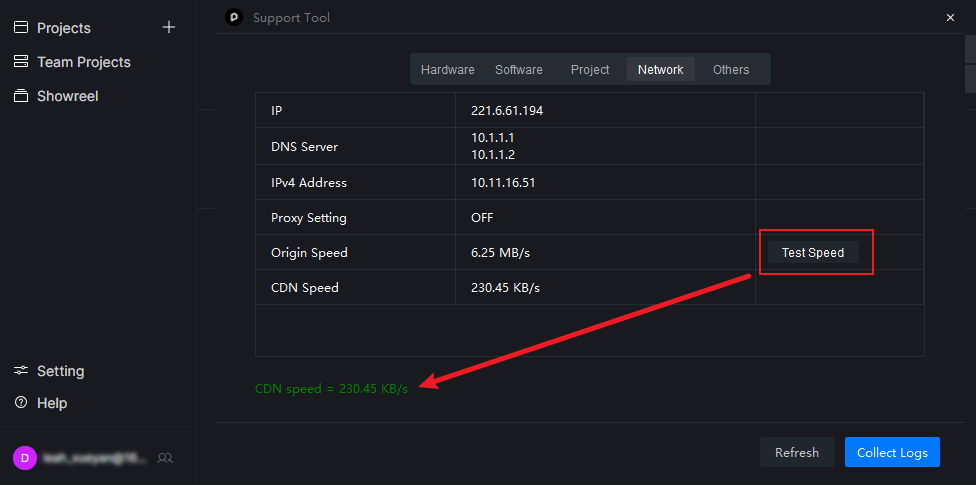Click the Setting sliders icon
Image resolution: width=976 pixels, height=485 pixels.
[x=20, y=371]
